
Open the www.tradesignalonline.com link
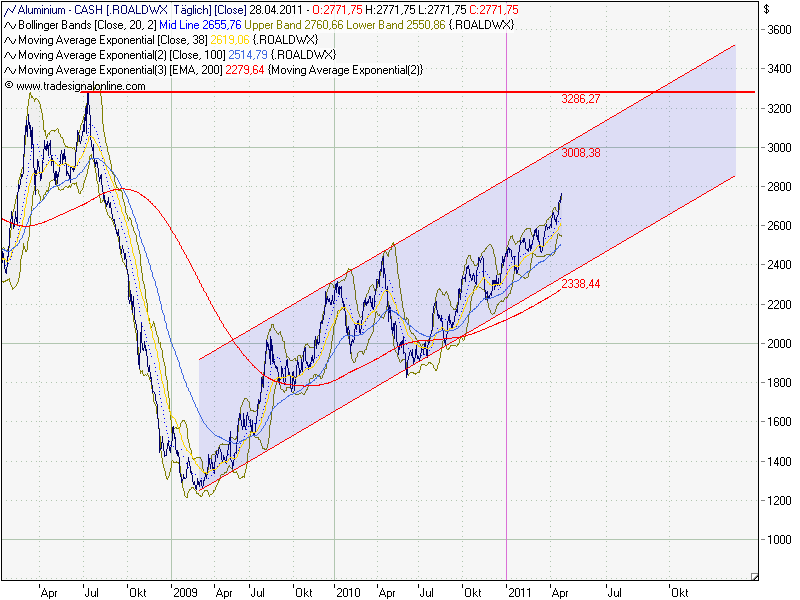[81, 86]
